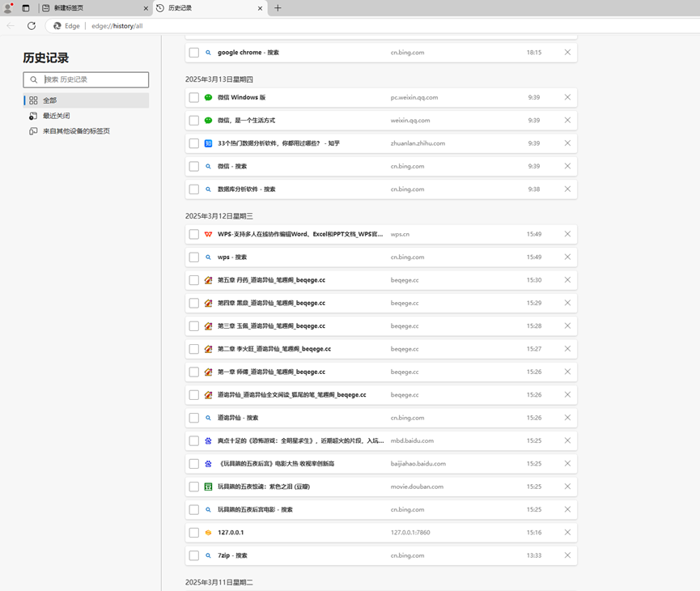
Task: Close the 历史记录 tab
Action: pos(260,8)
